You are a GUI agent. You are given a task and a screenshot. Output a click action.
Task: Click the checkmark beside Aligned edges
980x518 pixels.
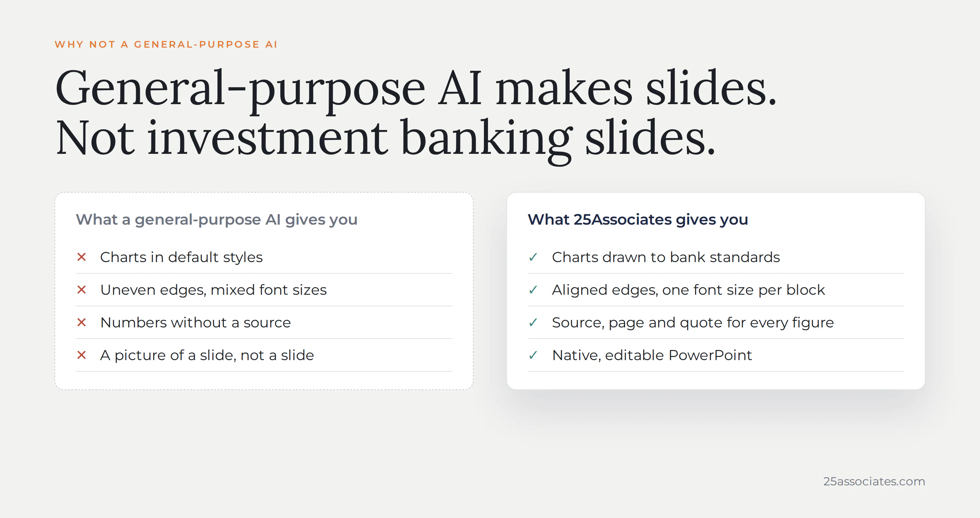tap(533, 290)
